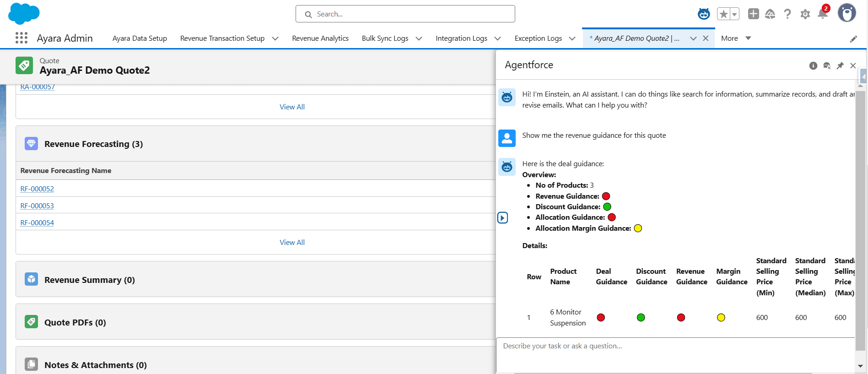
Task: Show Agentforce panel information icon
Action: 813,65
